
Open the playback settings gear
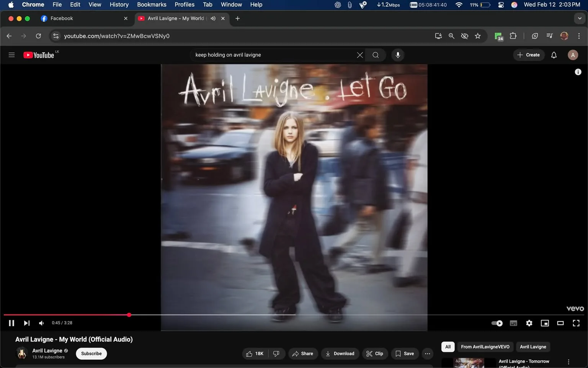(x=529, y=323)
